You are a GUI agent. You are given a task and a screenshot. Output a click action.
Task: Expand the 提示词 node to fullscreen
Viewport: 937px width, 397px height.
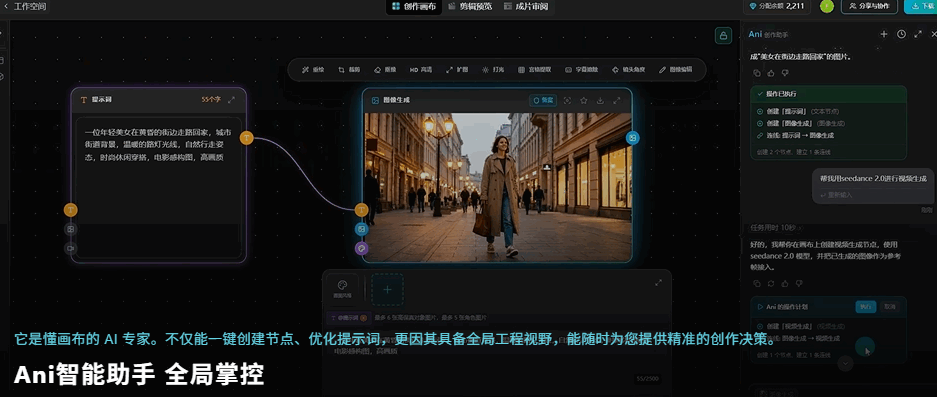pyautogui.click(x=231, y=100)
